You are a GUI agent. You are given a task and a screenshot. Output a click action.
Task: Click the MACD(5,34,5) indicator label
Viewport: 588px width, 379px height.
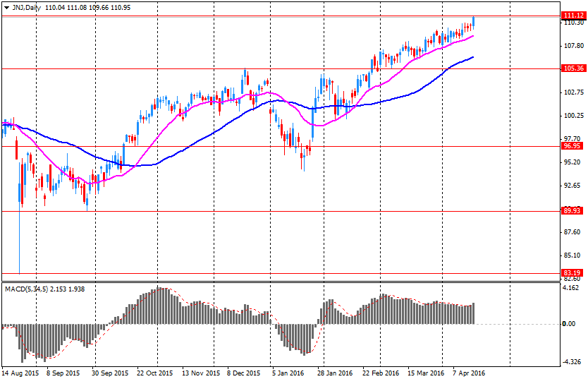[26, 289]
